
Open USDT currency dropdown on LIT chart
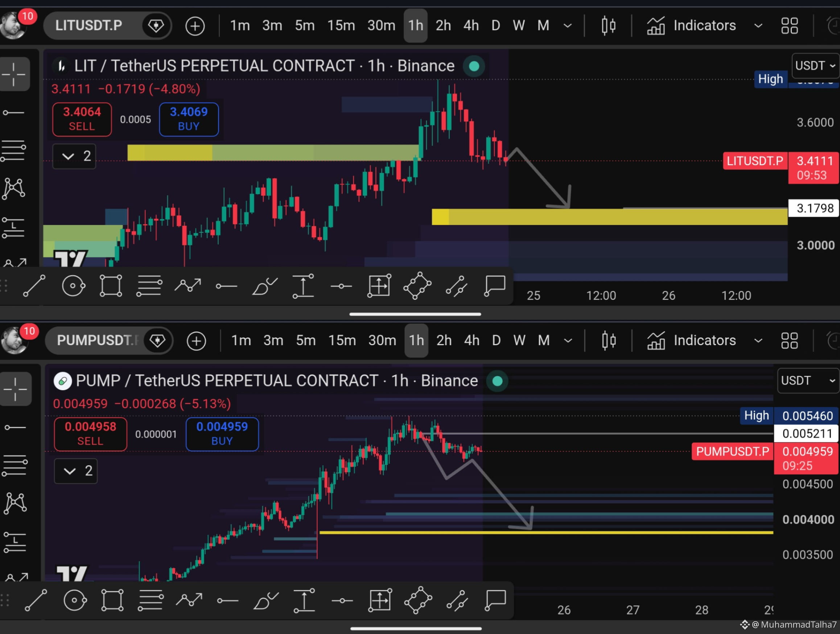[x=815, y=66]
